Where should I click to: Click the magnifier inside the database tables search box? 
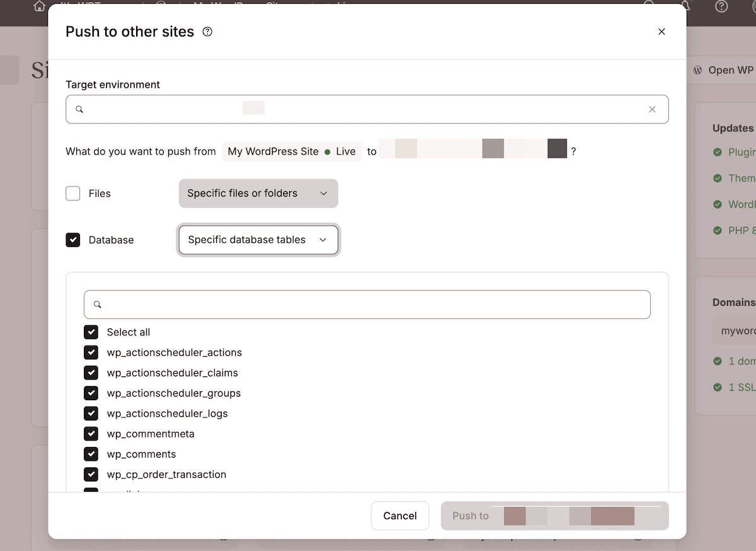(97, 304)
